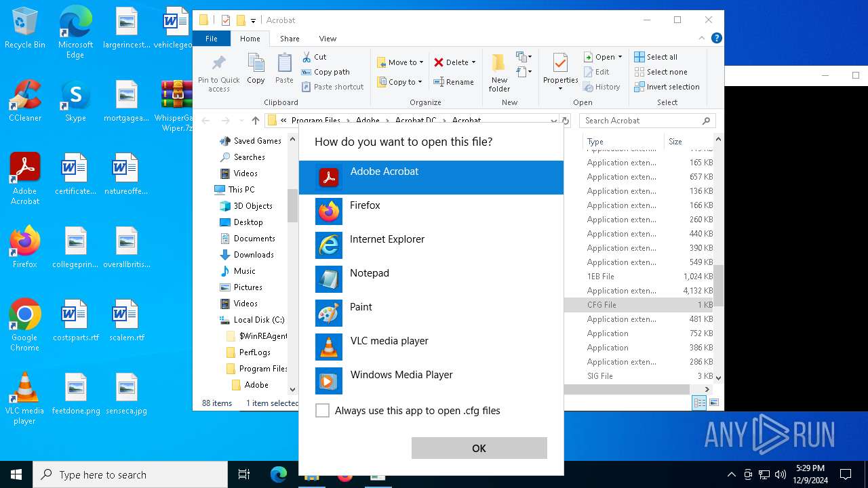Open the Delete dropdown arrow

[x=473, y=62]
